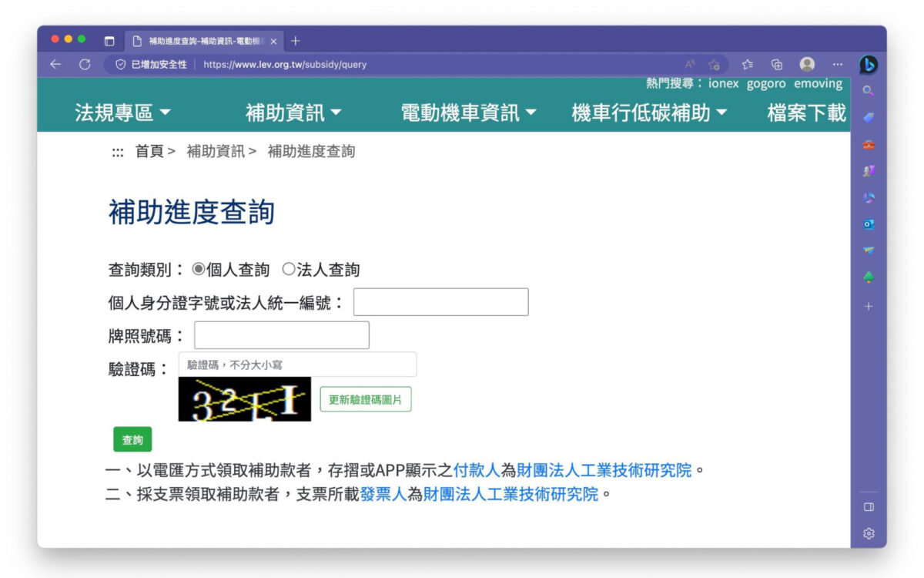Click the 補助進度查詢 page heading

pos(192,213)
